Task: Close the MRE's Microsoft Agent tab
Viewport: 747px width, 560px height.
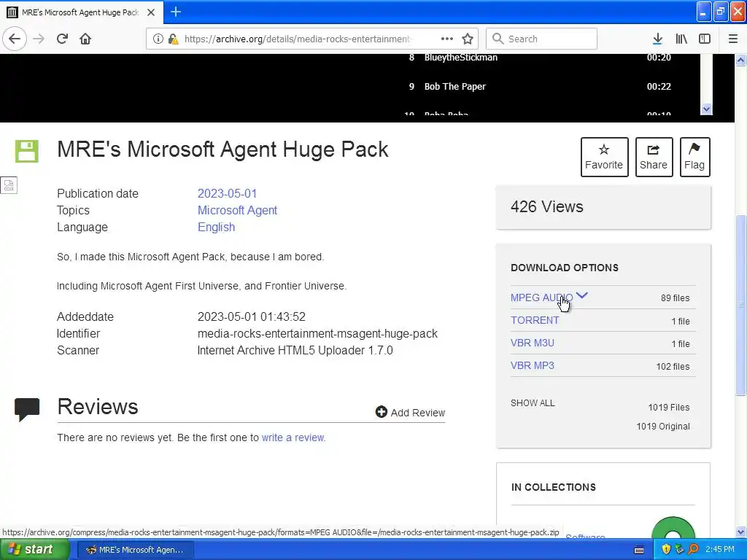Action: tap(151, 12)
